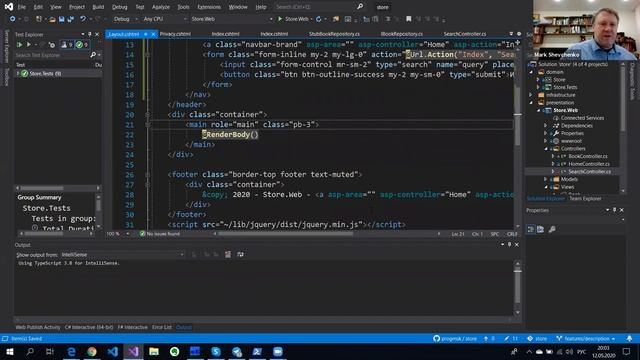Expand the Dependencies node in Solution Explorer

[x=546, y=126]
